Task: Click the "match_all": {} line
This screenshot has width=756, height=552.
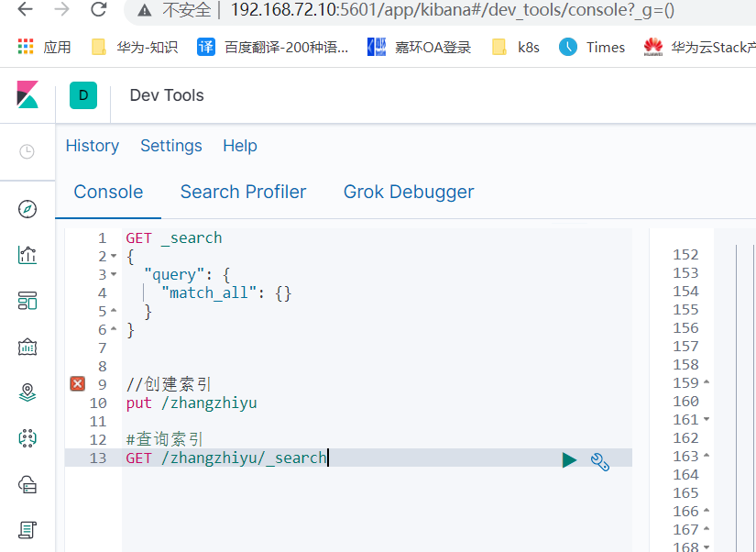Action: 226,293
